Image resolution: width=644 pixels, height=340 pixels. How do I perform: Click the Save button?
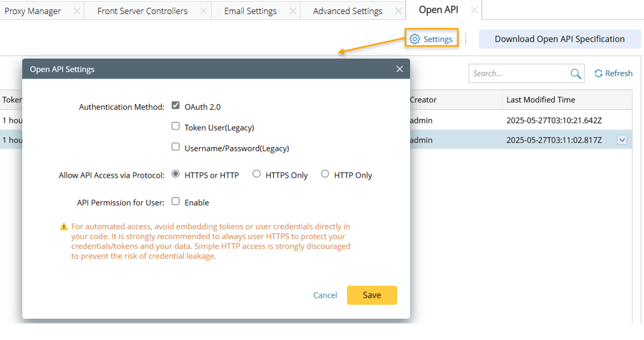point(372,295)
